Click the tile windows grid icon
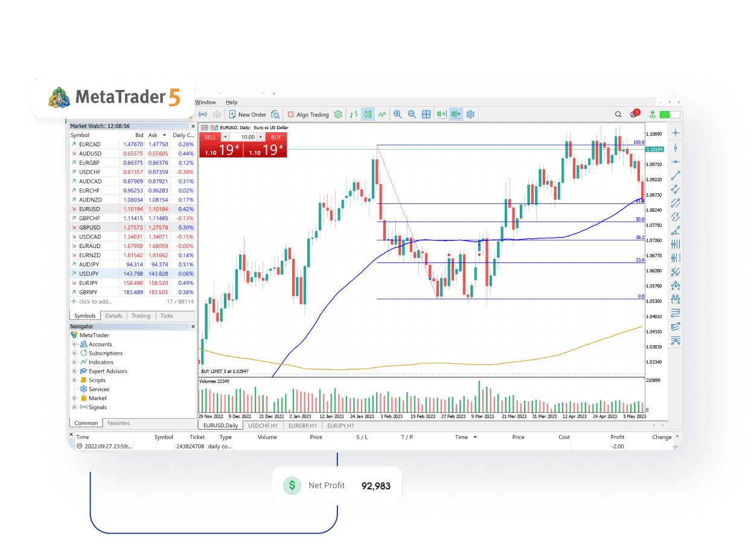Screen dimensions: 754x560 click(426, 114)
